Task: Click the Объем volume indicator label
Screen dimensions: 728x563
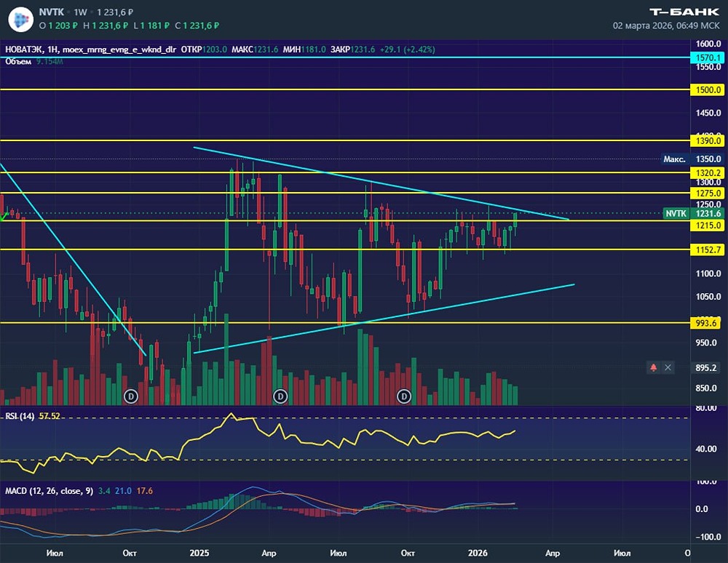Action: tap(18, 62)
